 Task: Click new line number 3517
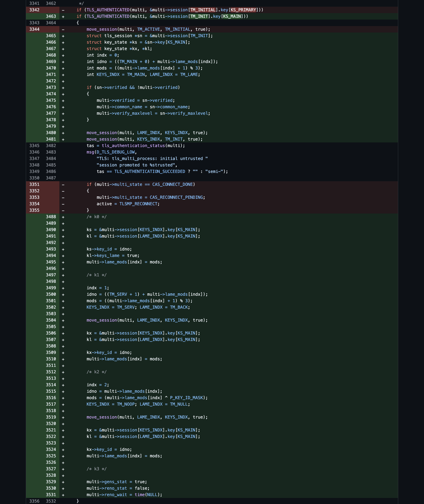[x=51, y=404]
